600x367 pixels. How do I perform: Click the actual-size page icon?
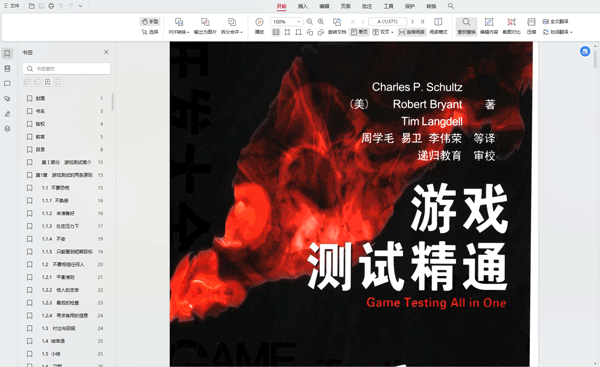click(276, 32)
